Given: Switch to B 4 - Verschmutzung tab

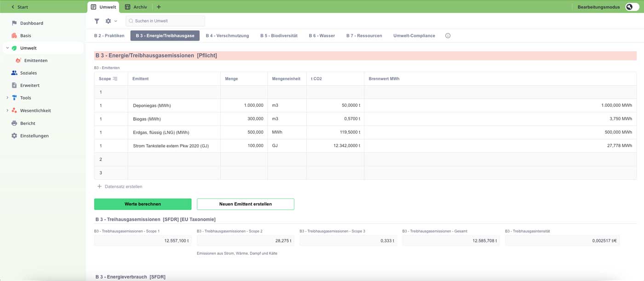Looking at the screenshot, I should 227,36.
